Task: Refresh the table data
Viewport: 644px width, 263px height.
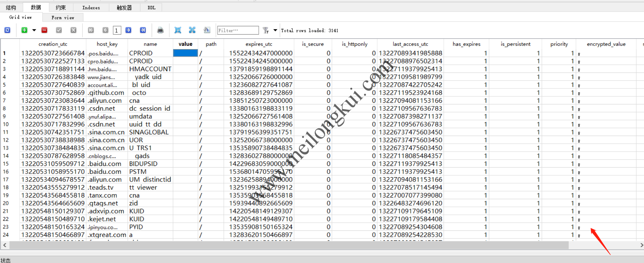Action: click(x=7, y=30)
